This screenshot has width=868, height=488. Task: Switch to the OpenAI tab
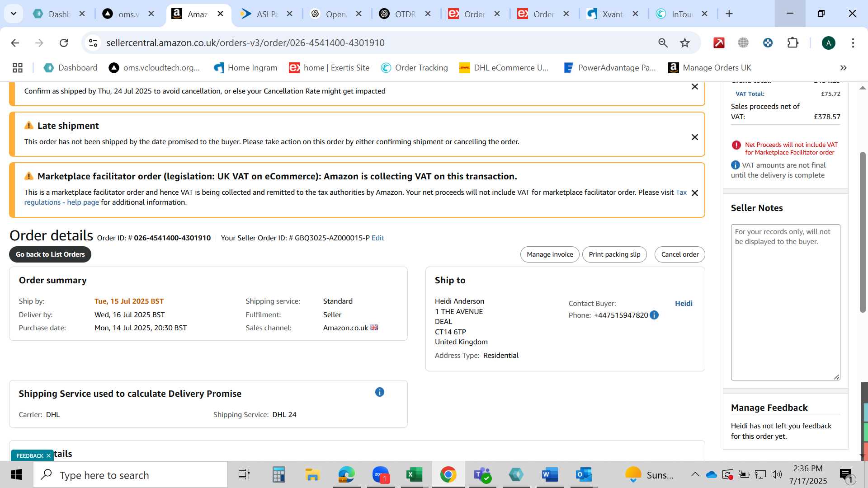336,14
